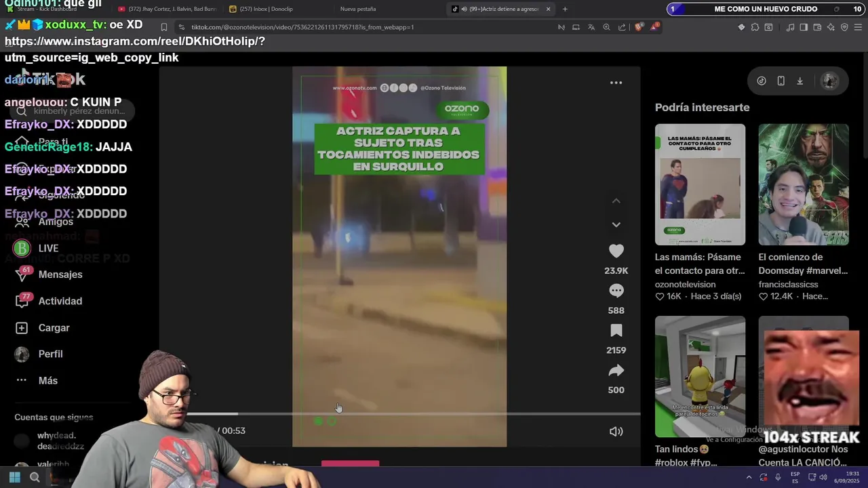Click the zoom magnifier icon in address bar

[x=606, y=27]
